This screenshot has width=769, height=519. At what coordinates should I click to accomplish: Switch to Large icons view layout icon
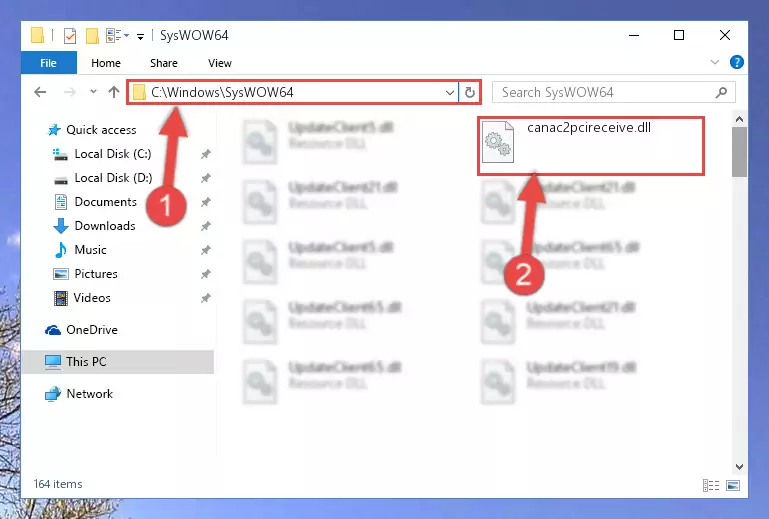click(x=733, y=485)
